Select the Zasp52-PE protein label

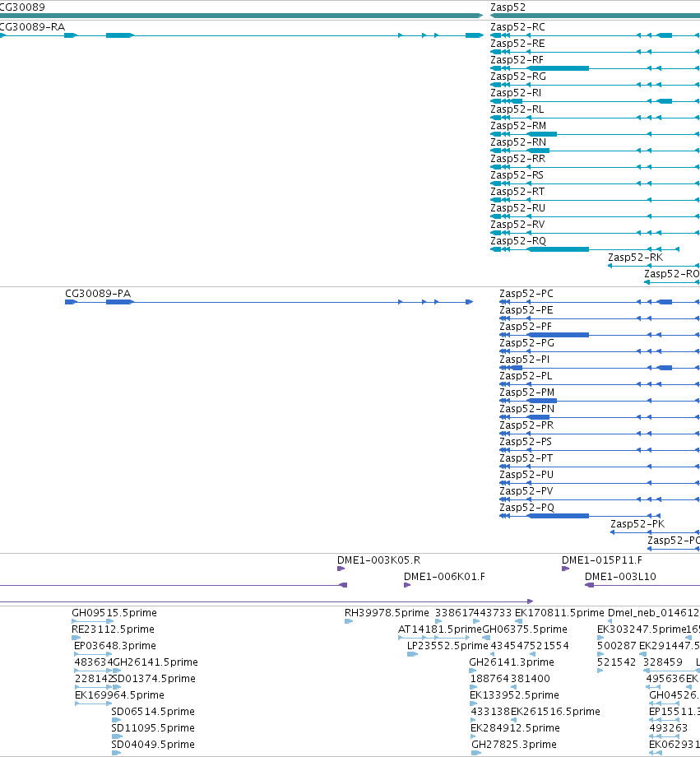(x=526, y=310)
